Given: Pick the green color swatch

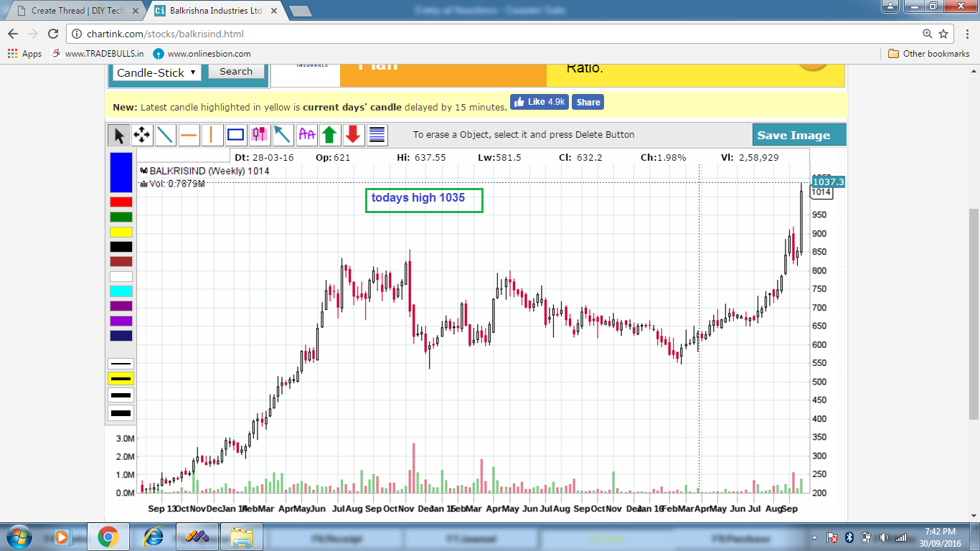Looking at the screenshot, I should (121, 217).
